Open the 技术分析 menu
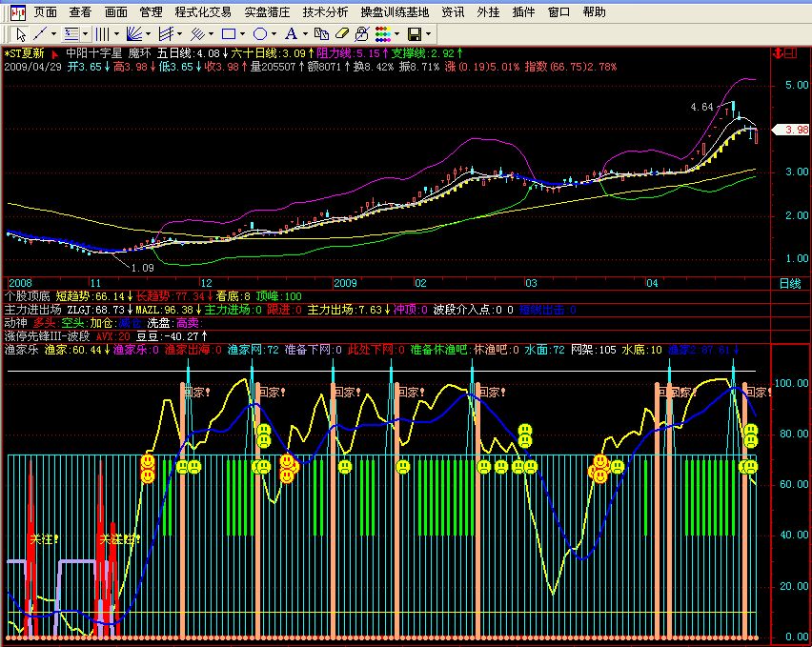 click(325, 12)
